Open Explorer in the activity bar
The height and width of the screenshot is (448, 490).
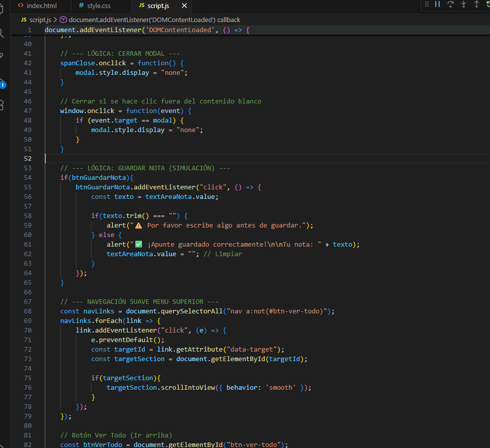tap(2, 9)
